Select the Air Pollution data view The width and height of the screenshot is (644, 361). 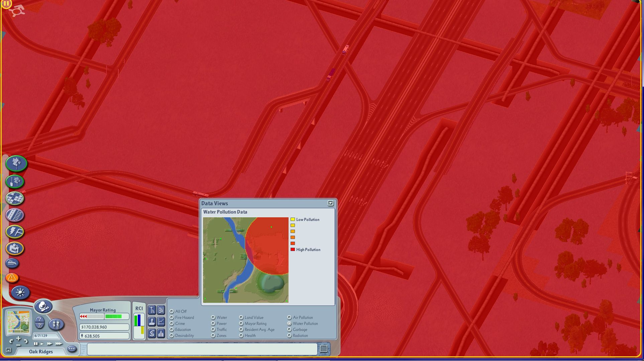point(300,317)
